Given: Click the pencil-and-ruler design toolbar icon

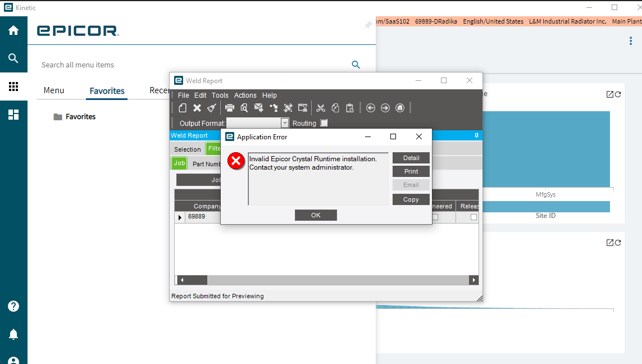Looking at the screenshot, I should (288, 108).
